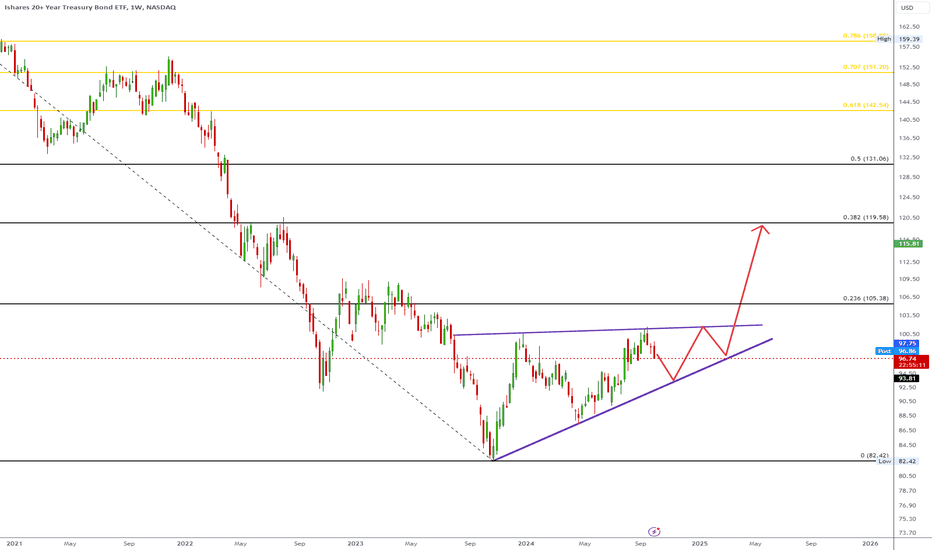This screenshot has height=550, width=932.
Task: Click the 162.50 price axis value
Action: (x=909, y=27)
